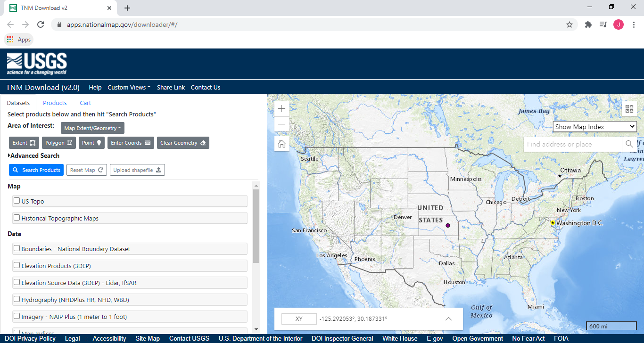Expand Advanced Search section
Screen dimensions: 644x343
(33, 155)
